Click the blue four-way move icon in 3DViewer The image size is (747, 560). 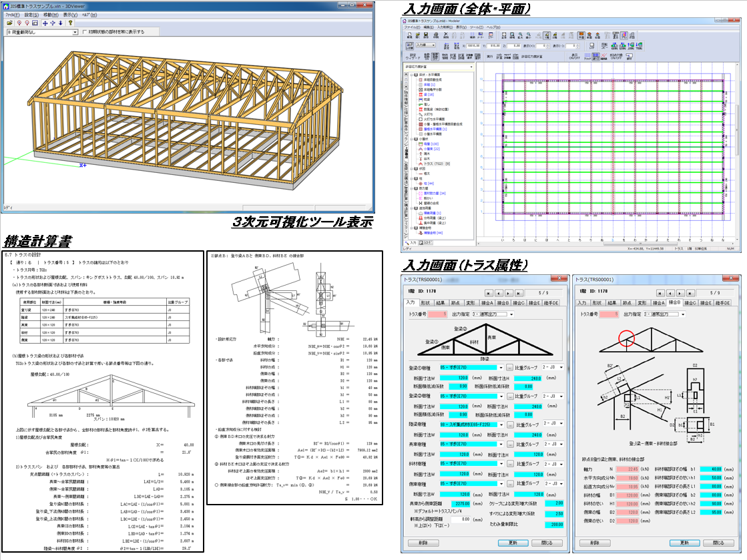tap(45, 23)
